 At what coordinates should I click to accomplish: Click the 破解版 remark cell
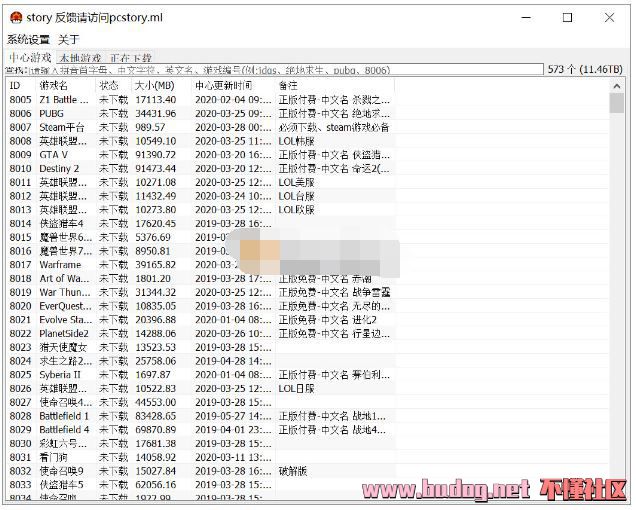click(x=293, y=471)
